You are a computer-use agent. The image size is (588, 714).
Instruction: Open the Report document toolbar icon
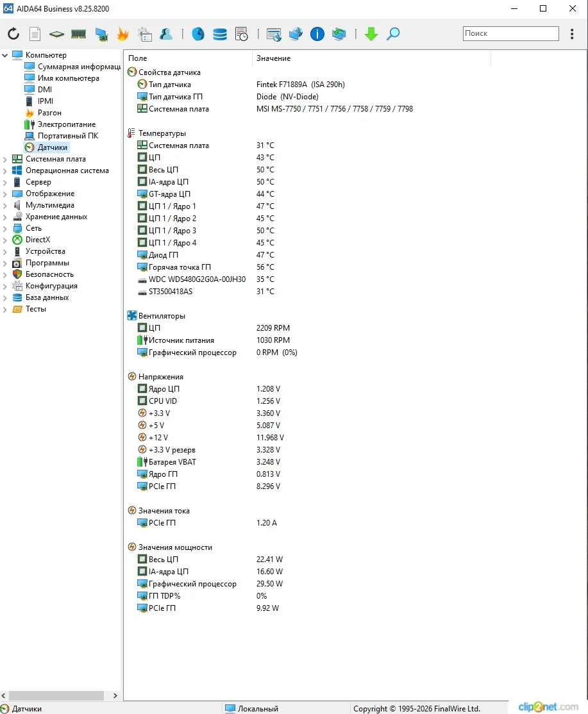(35, 34)
